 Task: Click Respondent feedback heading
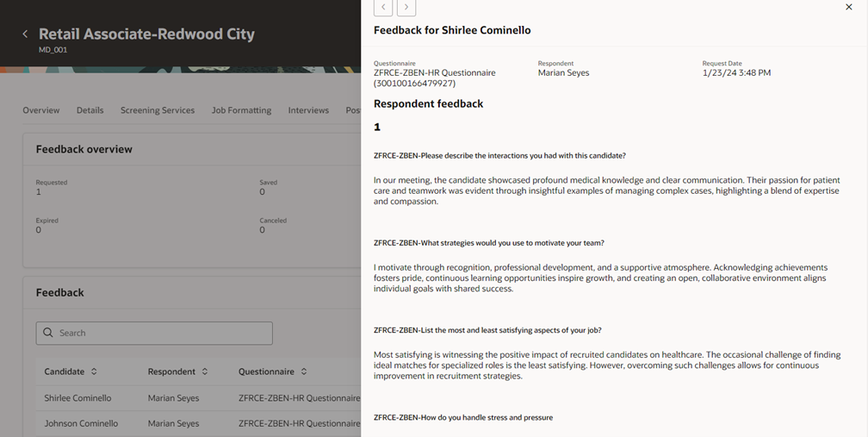tap(429, 104)
